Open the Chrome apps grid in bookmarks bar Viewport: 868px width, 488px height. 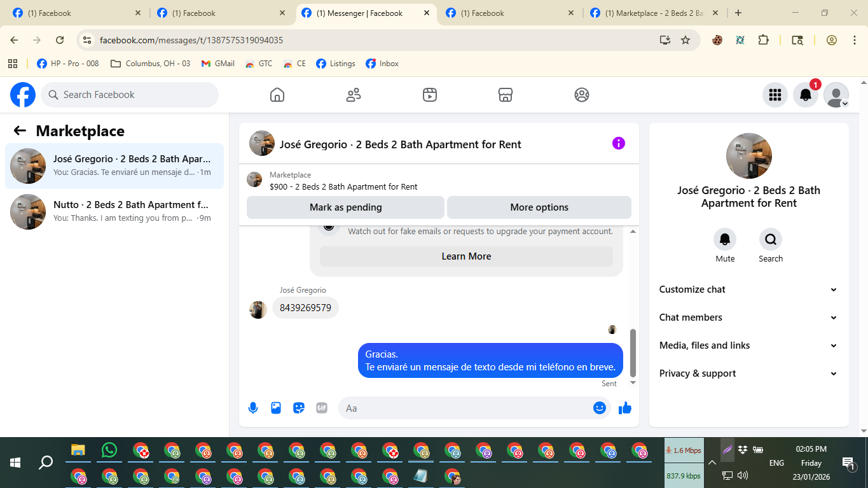(x=13, y=64)
